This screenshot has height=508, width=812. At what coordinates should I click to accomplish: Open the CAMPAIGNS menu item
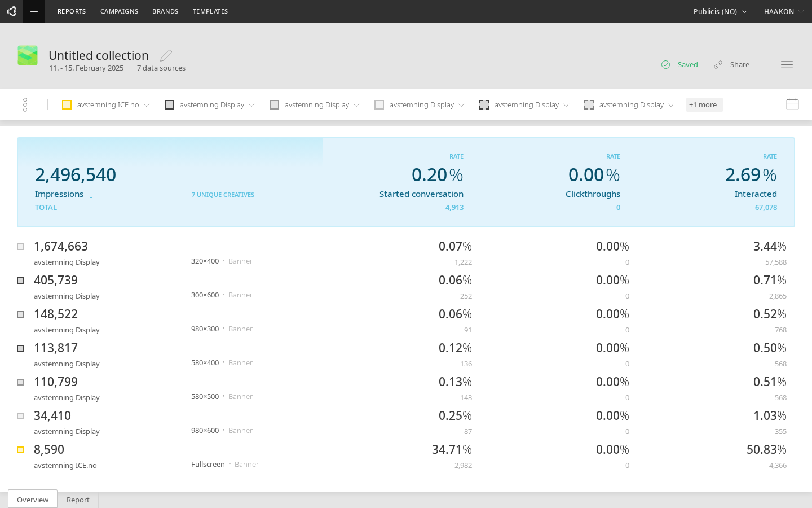(x=119, y=11)
